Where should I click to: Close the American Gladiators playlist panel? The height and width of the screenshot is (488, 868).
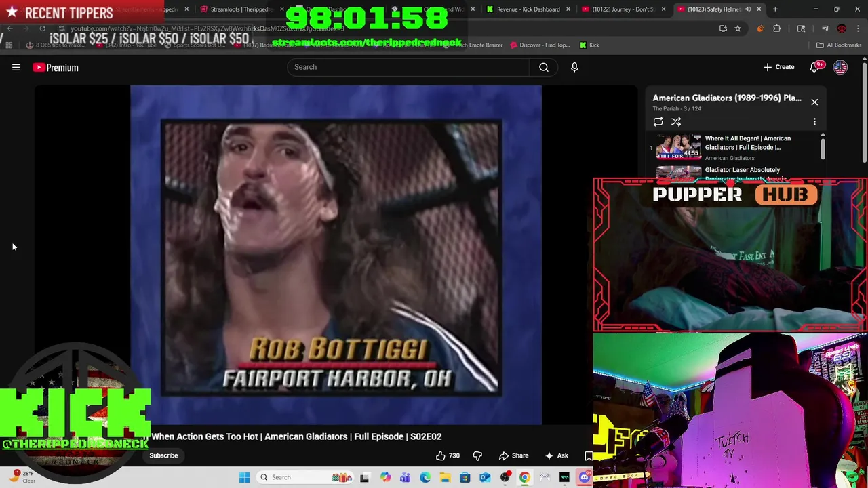click(814, 102)
